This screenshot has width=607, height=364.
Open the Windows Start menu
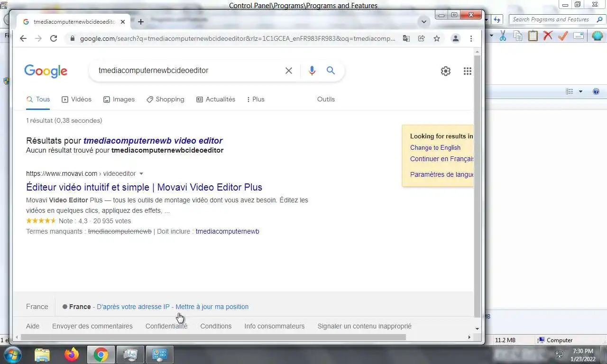(x=12, y=355)
